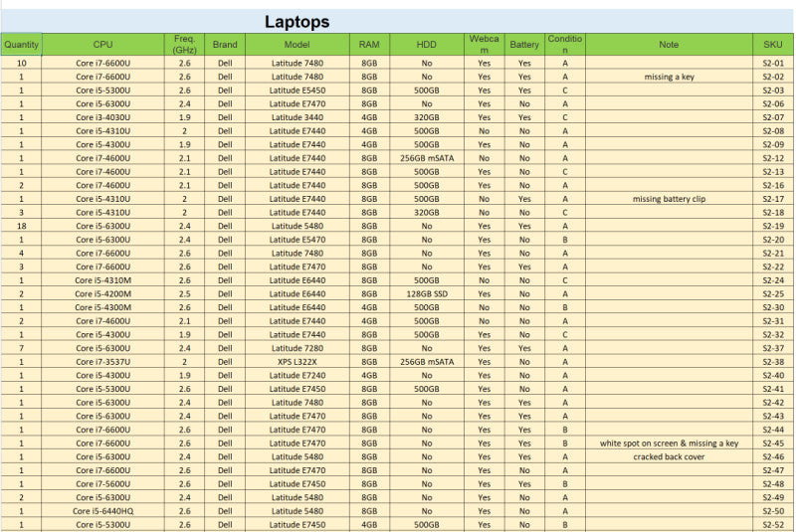Click 320GB HDD cell in row S2-18
Image resolution: width=796 pixels, height=532 pixels.
[x=427, y=213]
